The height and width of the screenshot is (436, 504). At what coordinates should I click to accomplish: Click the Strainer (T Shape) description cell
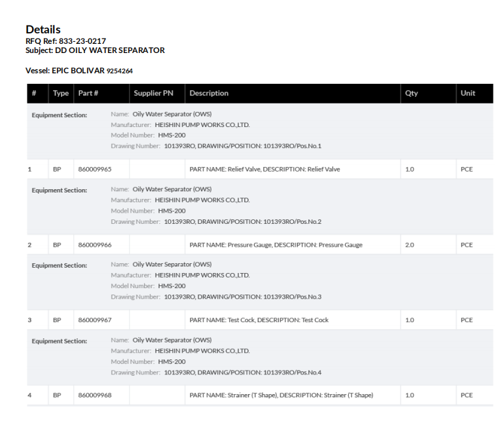pos(281,395)
